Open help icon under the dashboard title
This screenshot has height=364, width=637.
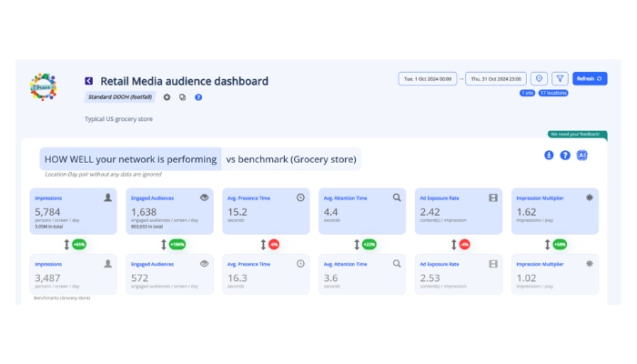(x=198, y=96)
